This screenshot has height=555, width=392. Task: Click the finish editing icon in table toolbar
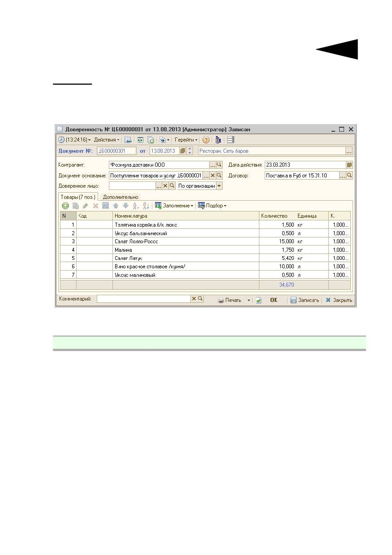click(106, 206)
